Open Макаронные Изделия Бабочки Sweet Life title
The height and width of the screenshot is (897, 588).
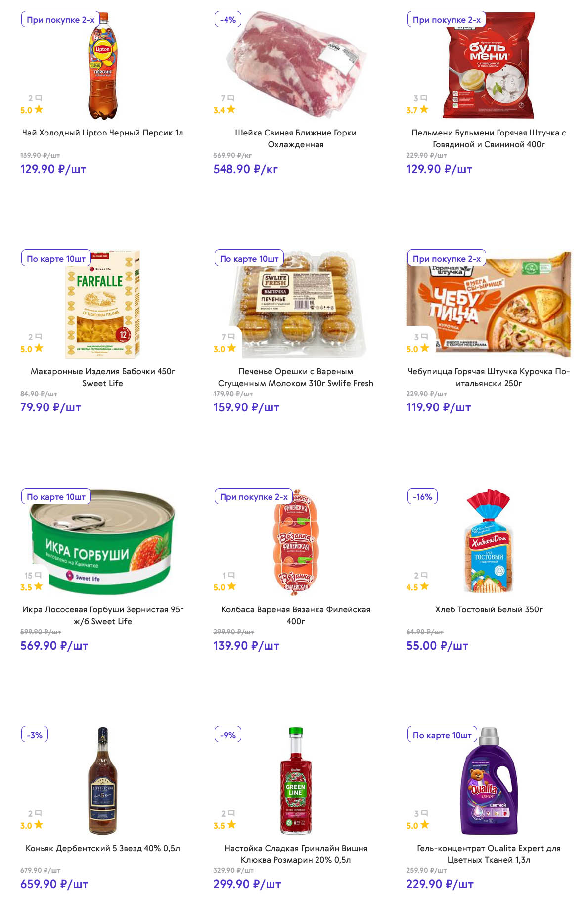point(102,377)
